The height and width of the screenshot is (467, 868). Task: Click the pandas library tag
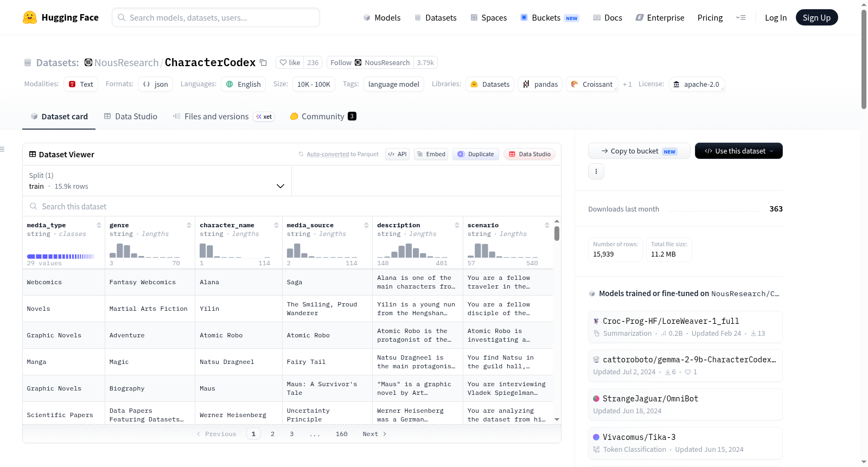click(x=540, y=84)
